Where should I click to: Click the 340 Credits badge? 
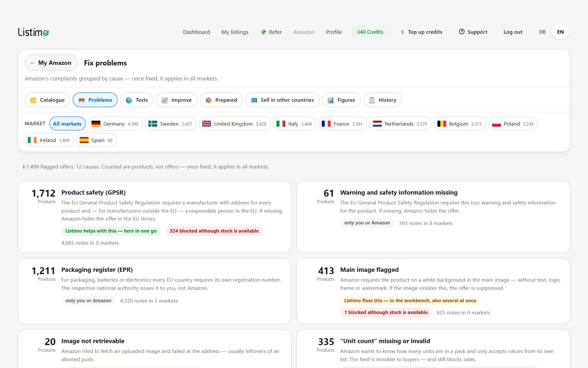[370, 32]
